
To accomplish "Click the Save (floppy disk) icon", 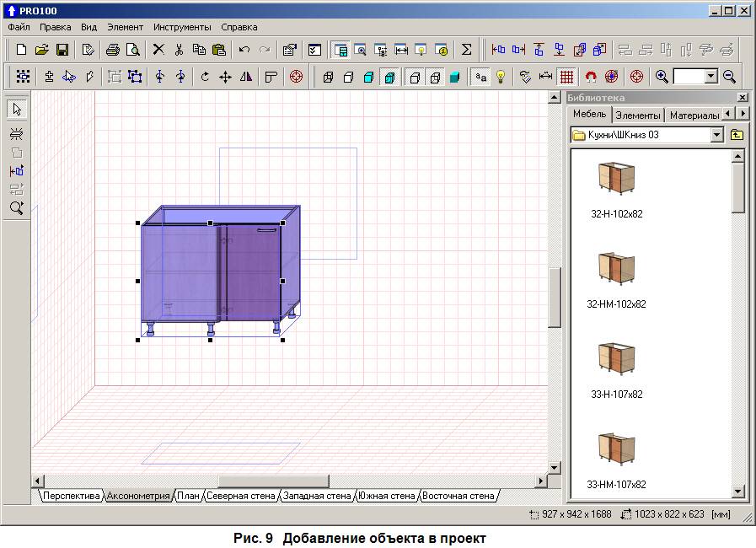I will tap(62, 50).
